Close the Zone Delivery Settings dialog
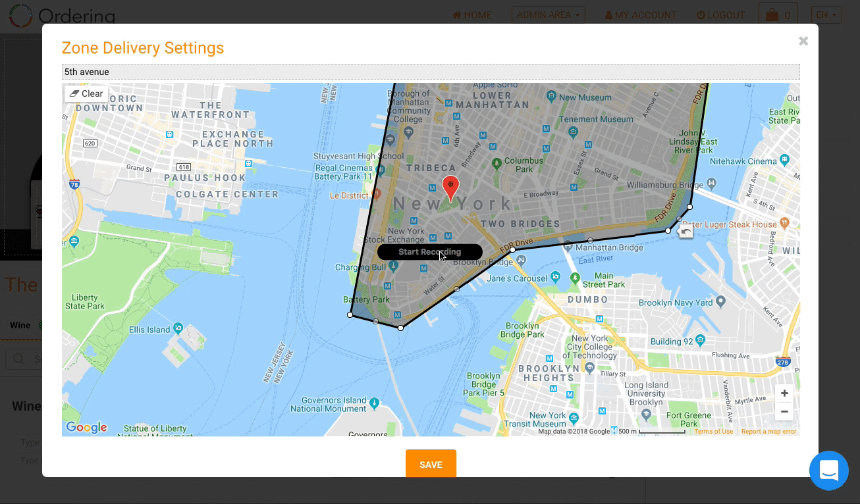860x504 pixels. click(x=803, y=41)
